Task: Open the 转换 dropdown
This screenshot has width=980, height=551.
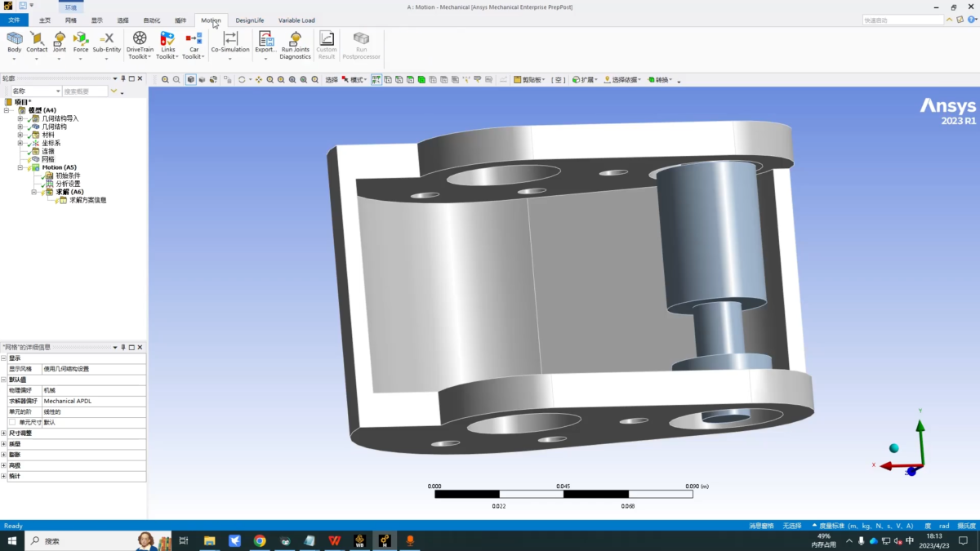Action: [x=660, y=80]
